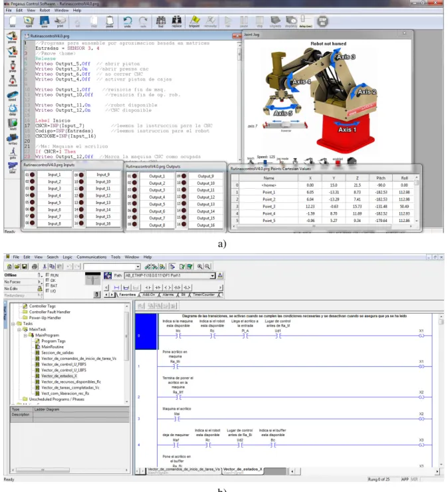Image resolution: width=448 pixels, height=492 pixels.
Task: Open the replace tool in Pegasus toolbar
Action: coord(177,21)
